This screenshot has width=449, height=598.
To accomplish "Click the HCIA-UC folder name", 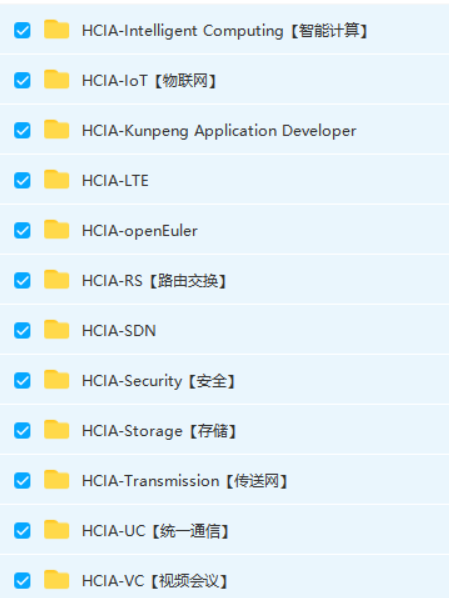I will (155, 531).
